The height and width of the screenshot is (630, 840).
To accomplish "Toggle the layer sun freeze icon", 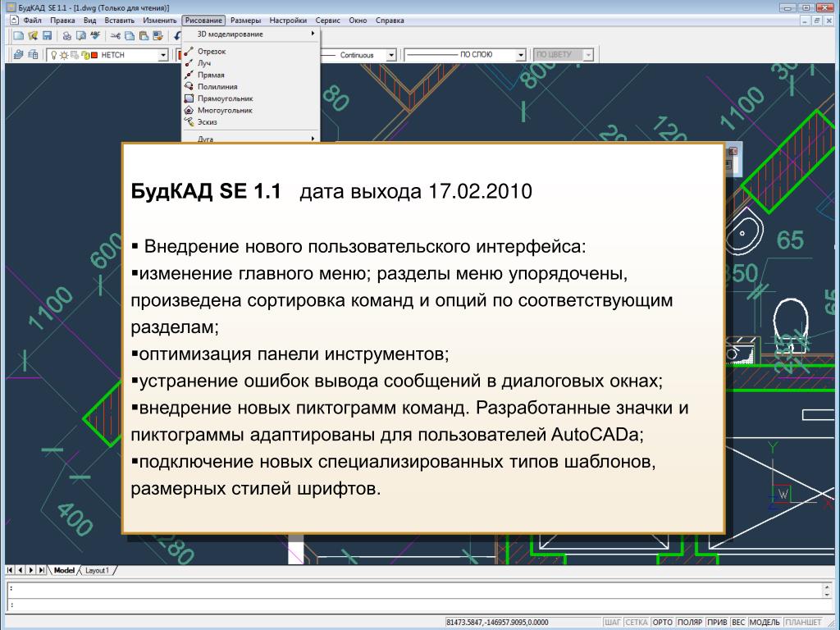I will 64,55.
